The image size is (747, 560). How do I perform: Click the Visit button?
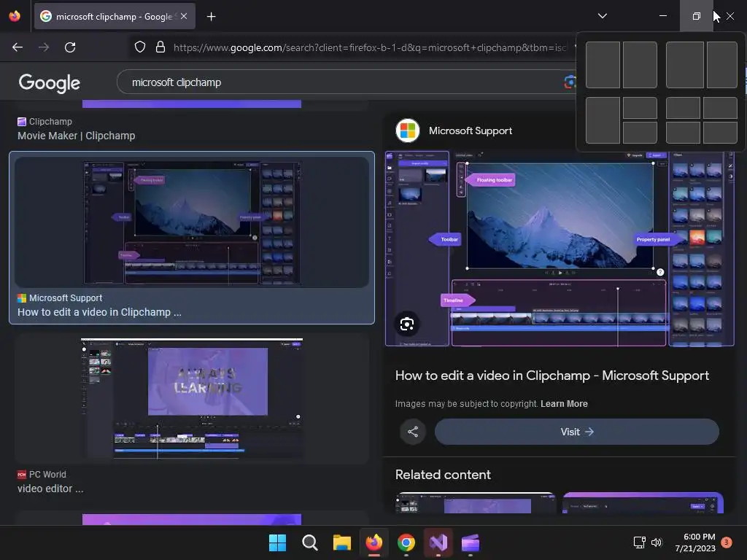click(576, 432)
